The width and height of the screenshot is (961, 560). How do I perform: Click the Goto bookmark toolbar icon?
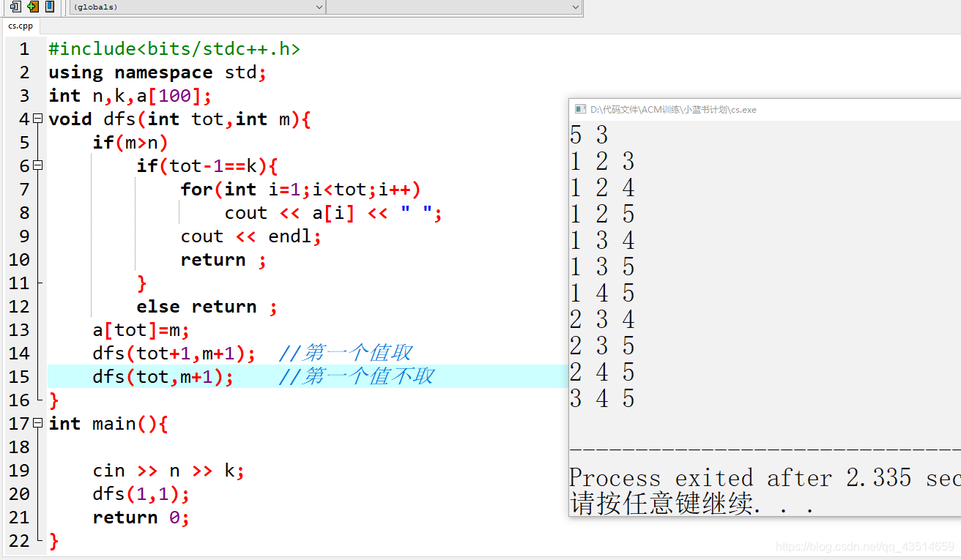(x=50, y=7)
